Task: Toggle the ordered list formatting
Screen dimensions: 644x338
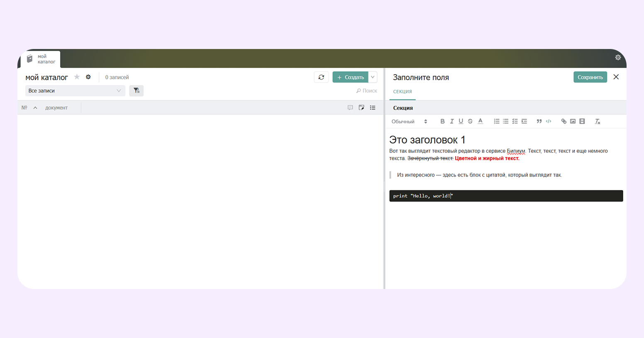Action: [x=496, y=121]
